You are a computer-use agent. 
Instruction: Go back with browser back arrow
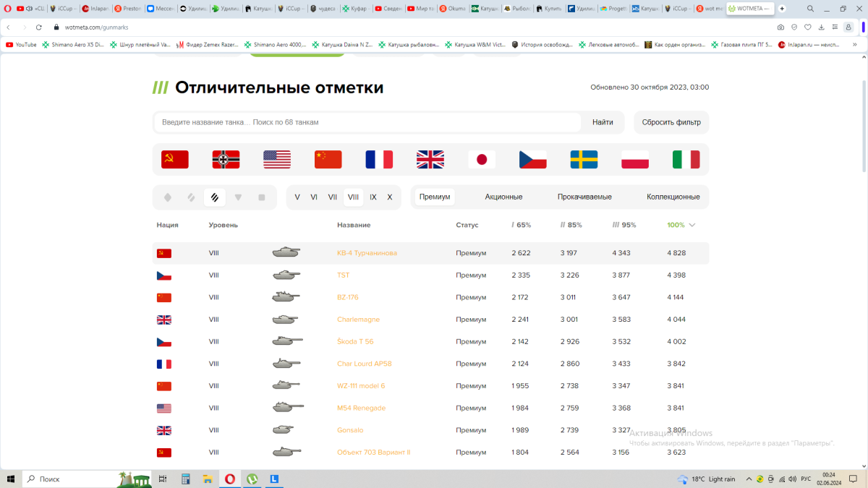tap(8, 27)
